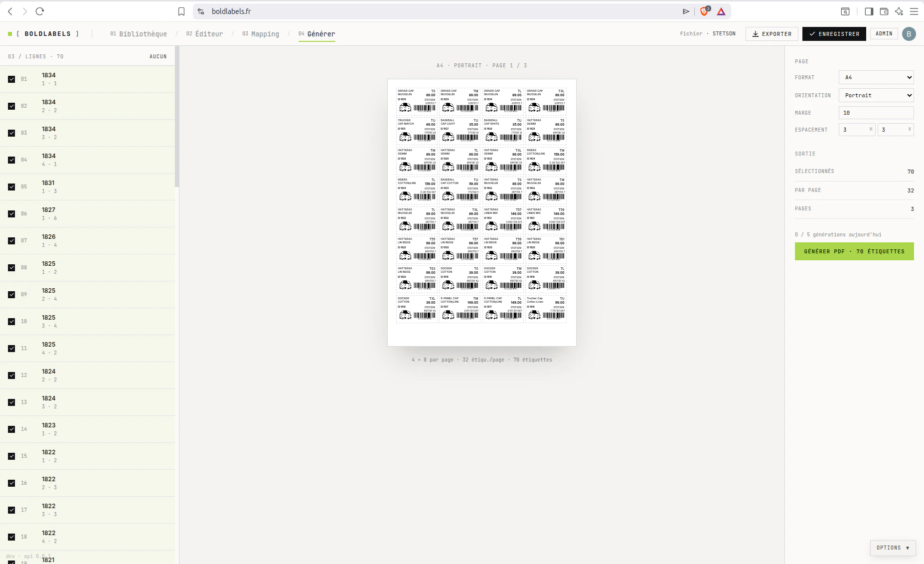Bookmark this page icon
Image resolution: width=924 pixels, height=564 pixels.
(181, 11)
